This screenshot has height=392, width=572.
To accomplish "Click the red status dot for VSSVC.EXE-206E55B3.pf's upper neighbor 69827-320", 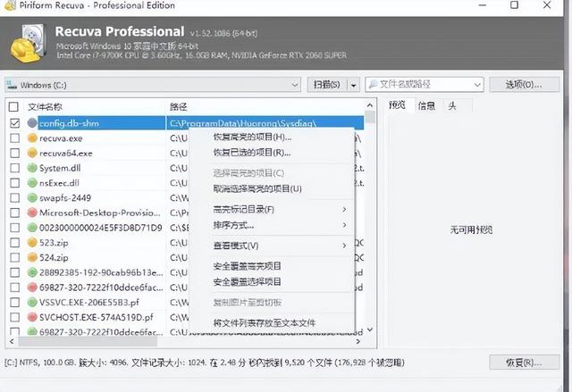I will pyautogui.click(x=32, y=288).
